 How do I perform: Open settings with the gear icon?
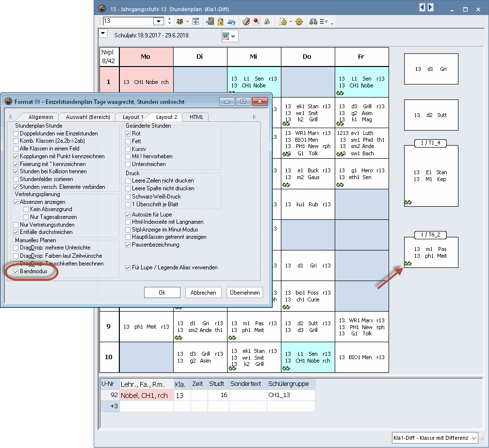click(x=299, y=21)
